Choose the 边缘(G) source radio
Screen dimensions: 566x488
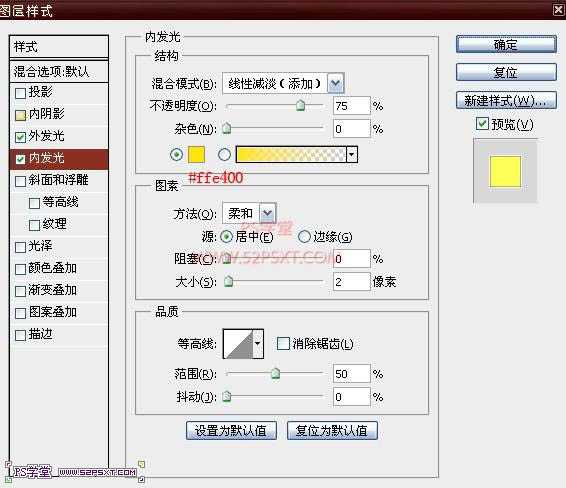[304, 237]
